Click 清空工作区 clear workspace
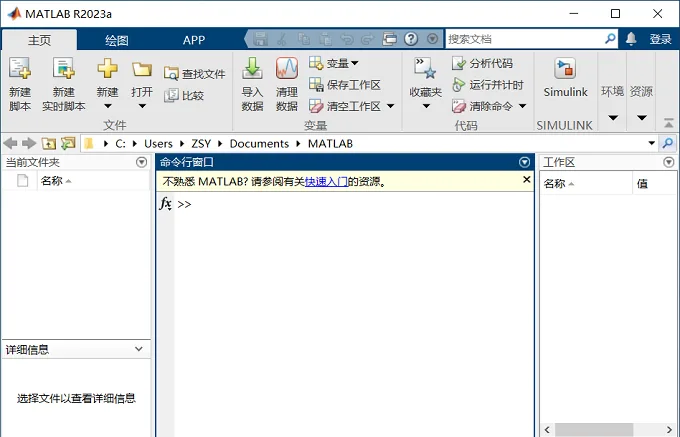 (x=345, y=106)
